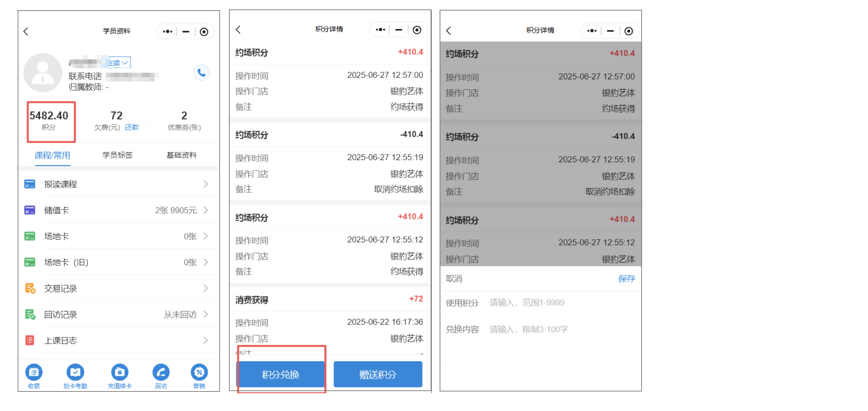Image resolution: width=868 pixels, height=411 pixels.
Task: Click the highlighted 5482.40 points value
Action: pos(49,116)
